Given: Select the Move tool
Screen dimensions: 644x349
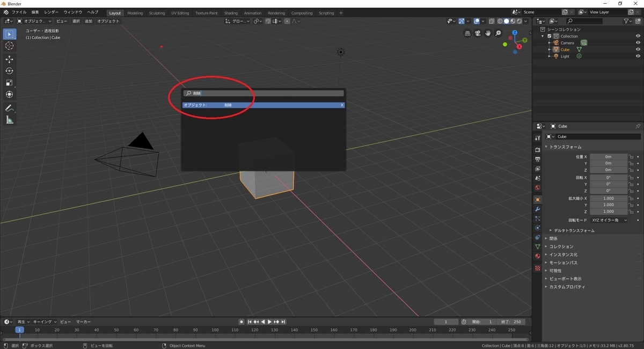Looking at the screenshot, I should (x=9, y=59).
